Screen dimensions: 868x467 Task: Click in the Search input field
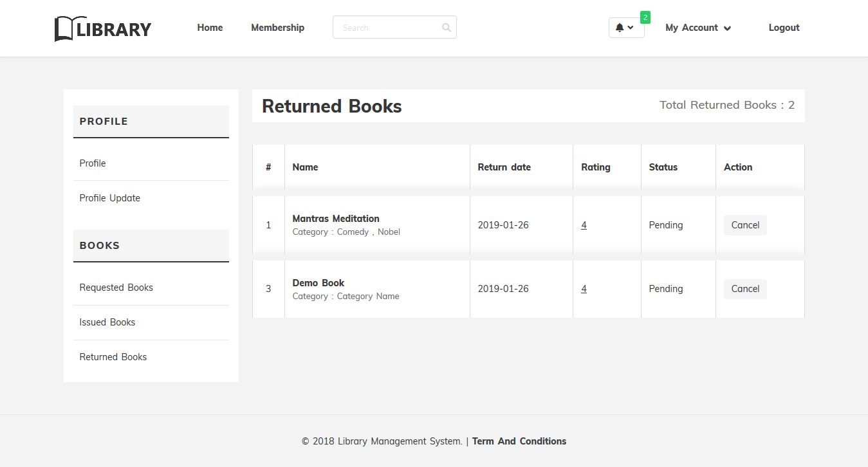click(386, 28)
